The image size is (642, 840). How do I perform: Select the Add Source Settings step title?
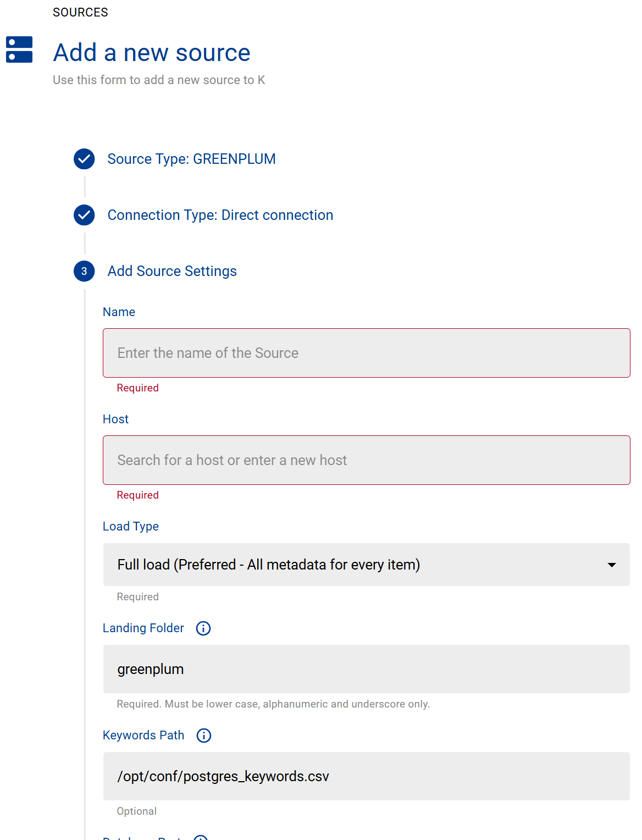(172, 271)
